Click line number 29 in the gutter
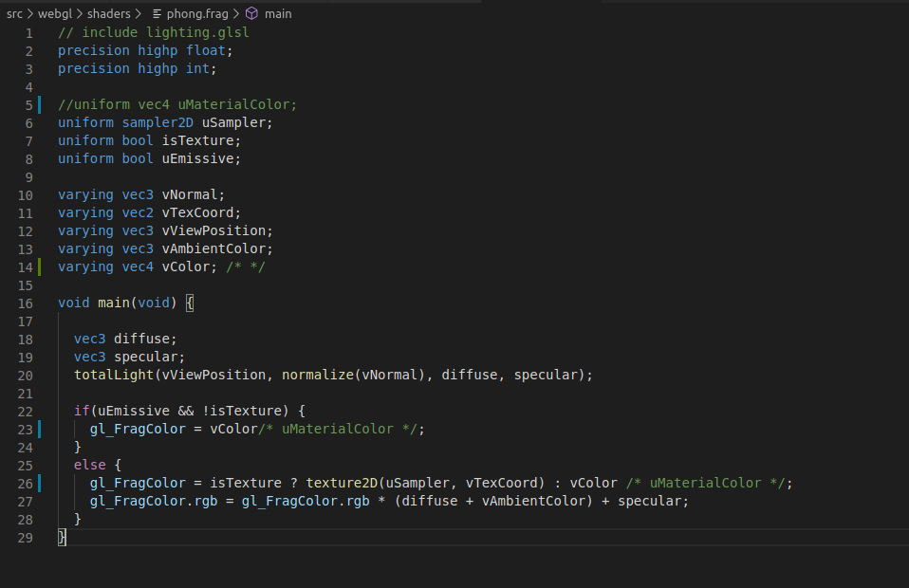This screenshot has width=909, height=588. pos(26,538)
